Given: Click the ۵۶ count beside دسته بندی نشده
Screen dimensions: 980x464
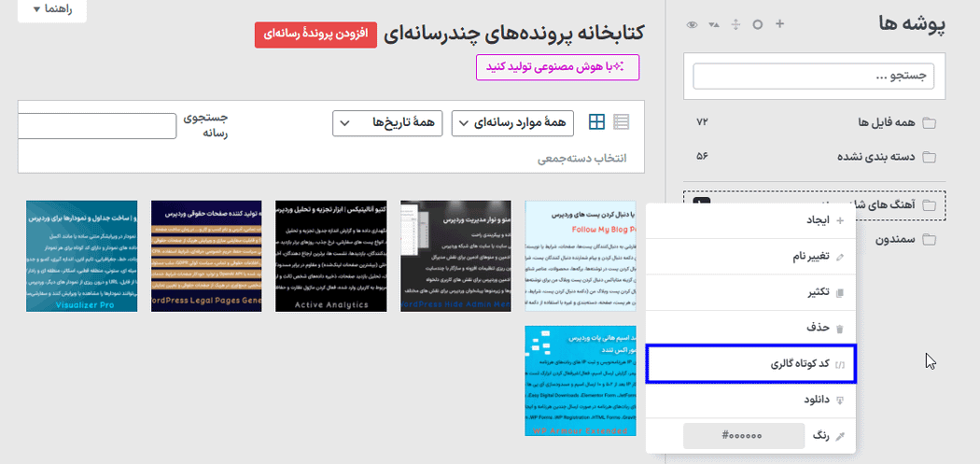Looking at the screenshot, I should pos(702,155).
